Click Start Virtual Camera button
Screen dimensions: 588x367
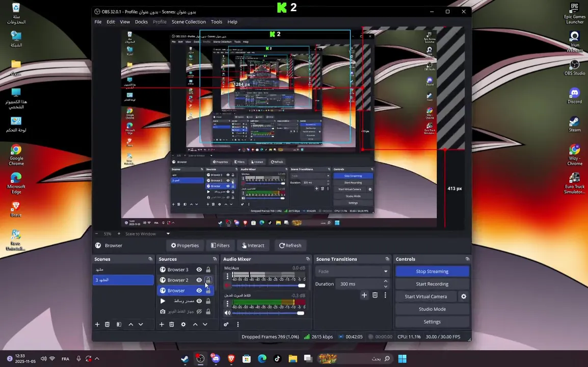click(x=426, y=297)
